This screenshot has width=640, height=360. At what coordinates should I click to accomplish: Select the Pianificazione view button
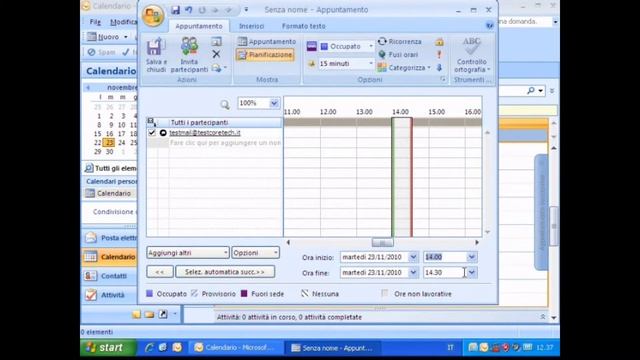point(265,55)
